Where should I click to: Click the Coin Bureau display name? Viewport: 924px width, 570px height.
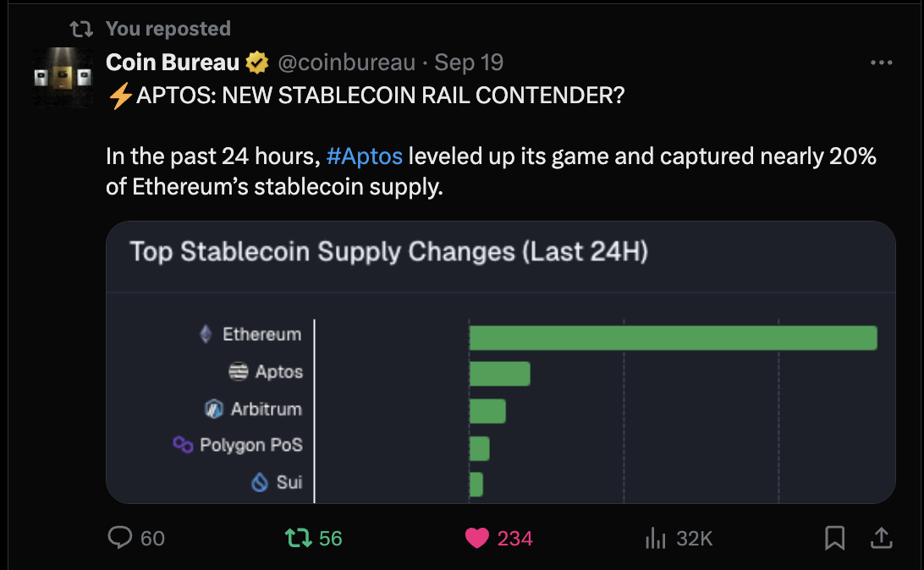173,63
